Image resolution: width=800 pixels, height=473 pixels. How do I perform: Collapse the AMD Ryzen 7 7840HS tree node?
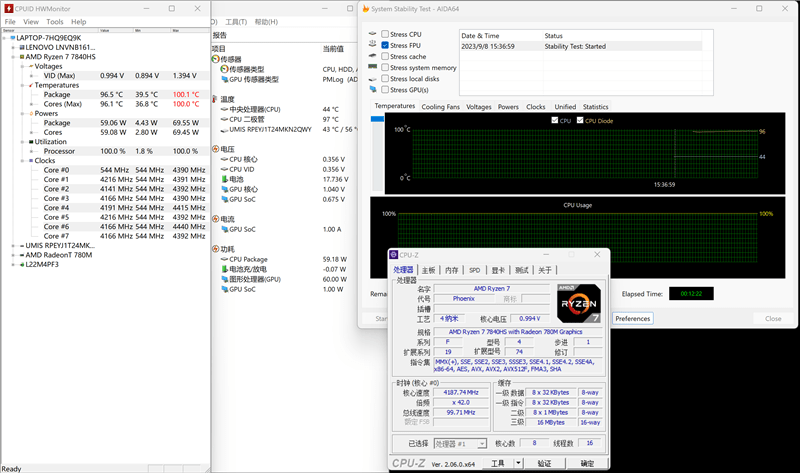[14, 57]
